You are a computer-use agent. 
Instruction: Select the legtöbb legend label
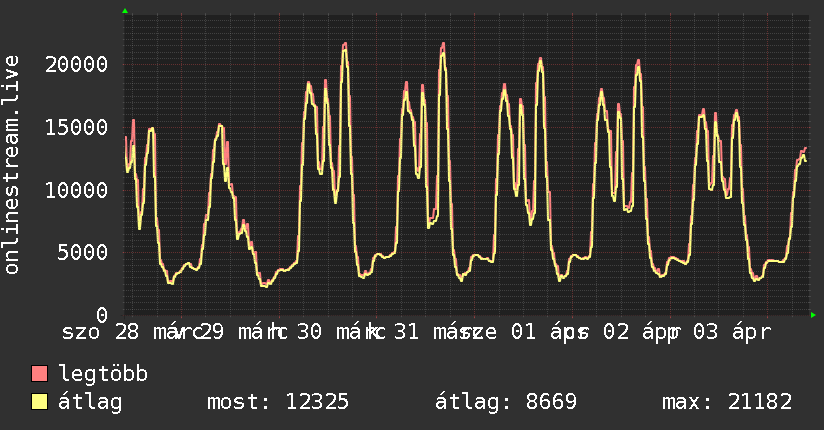tap(104, 375)
